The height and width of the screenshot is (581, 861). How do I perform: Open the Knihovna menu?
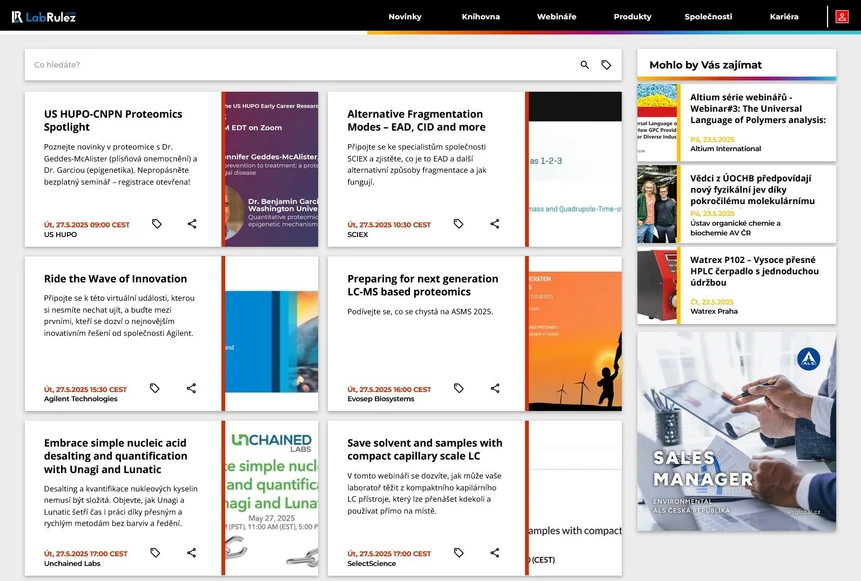[x=480, y=16]
